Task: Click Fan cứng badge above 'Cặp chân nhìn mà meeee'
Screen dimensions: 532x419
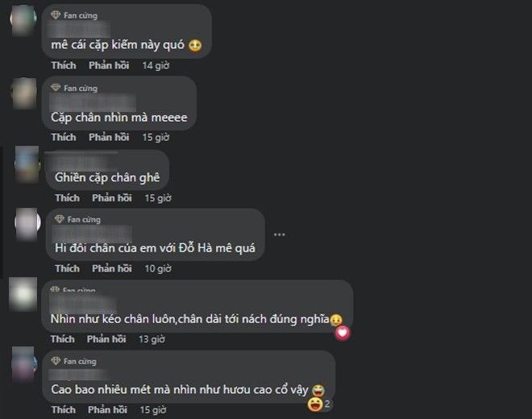Action: [74, 88]
